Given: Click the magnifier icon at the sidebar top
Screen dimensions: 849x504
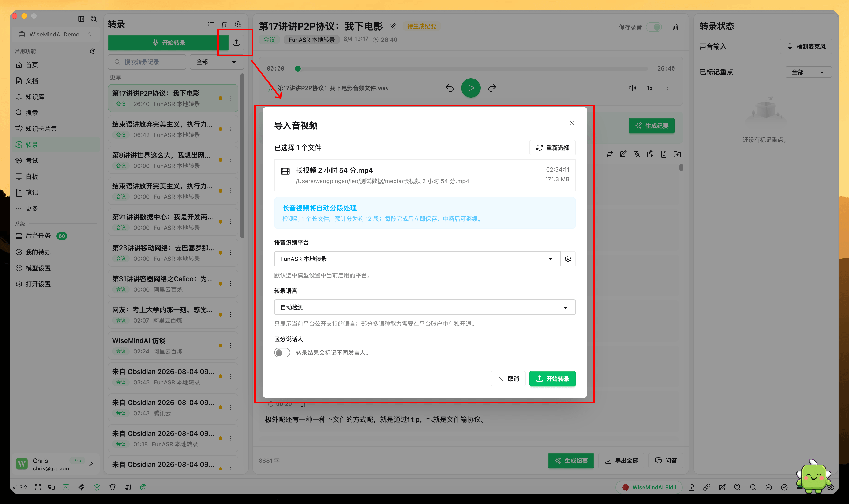Looking at the screenshot, I should [x=94, y=19].
